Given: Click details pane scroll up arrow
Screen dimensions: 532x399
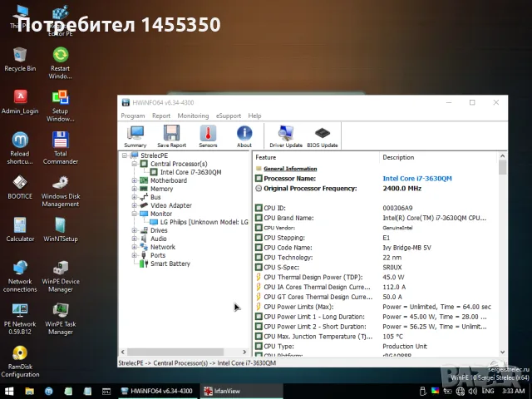Looking at the screenshot, I should pyautogui.click(x=502, y=156).
